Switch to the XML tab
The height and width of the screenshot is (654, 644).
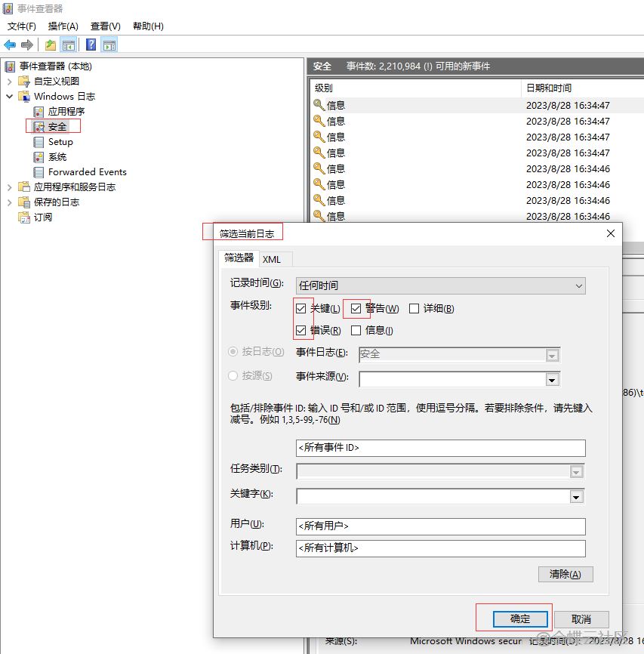272,259
